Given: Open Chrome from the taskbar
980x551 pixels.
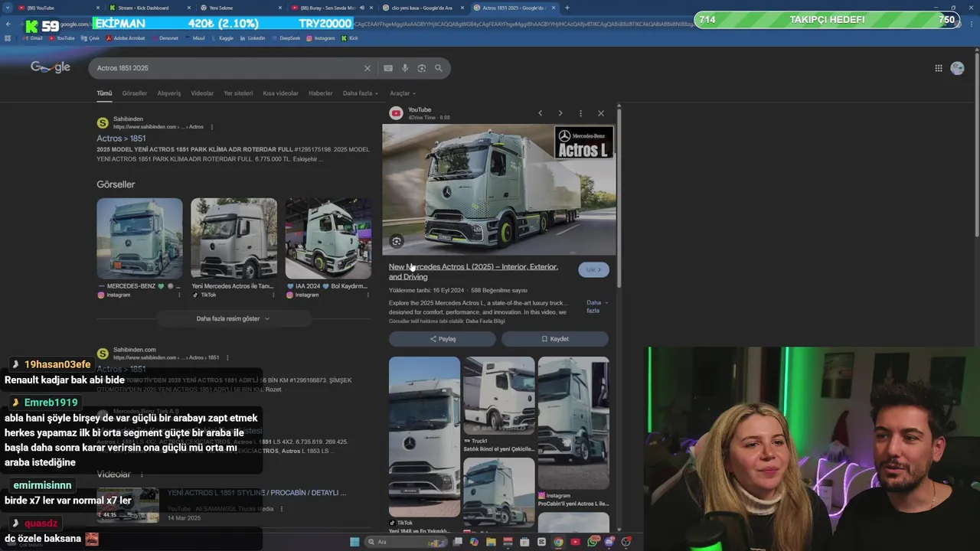Looking at the screenshot, I should [x=558, y=542].
